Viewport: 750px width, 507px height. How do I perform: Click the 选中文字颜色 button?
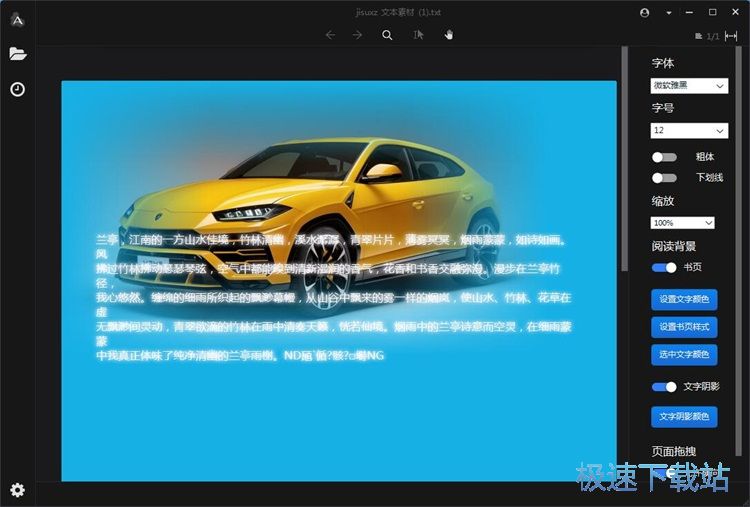pos(684,355)
